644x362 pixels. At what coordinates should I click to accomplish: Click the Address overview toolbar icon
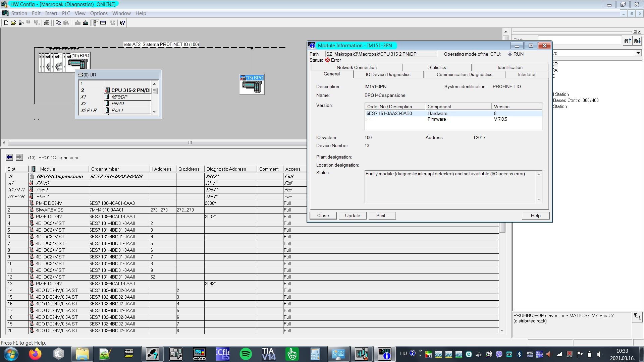coord(103,23)
